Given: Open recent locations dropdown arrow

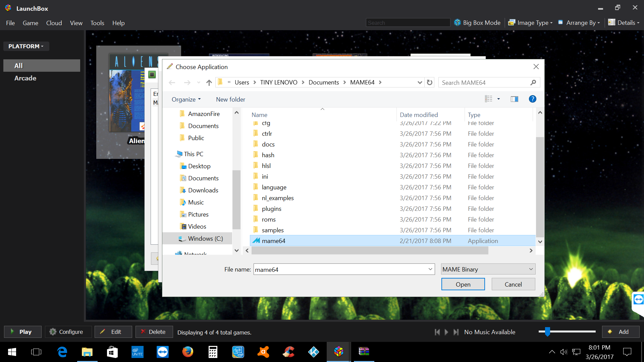Looking at the screenshot, I should click(199, 82).
